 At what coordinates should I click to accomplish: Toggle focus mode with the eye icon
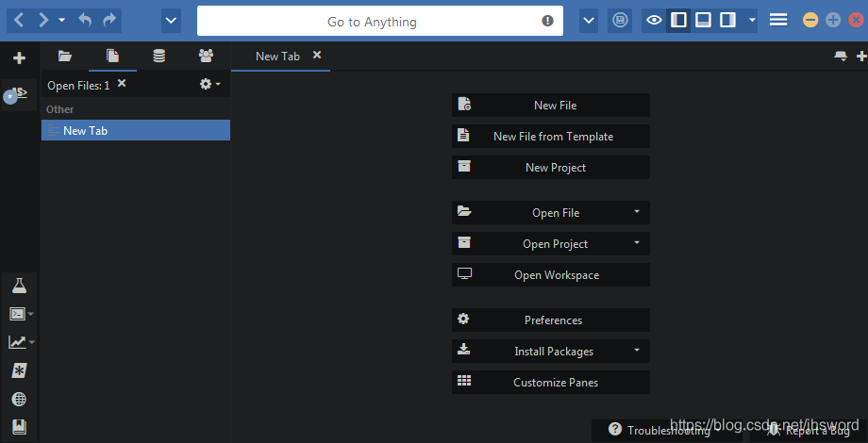click(654, 20)
